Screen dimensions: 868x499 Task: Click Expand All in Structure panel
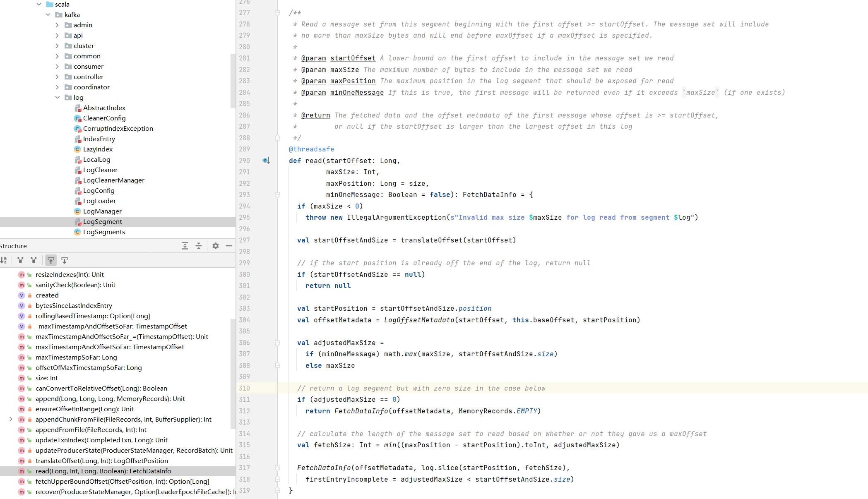point(185,246)
